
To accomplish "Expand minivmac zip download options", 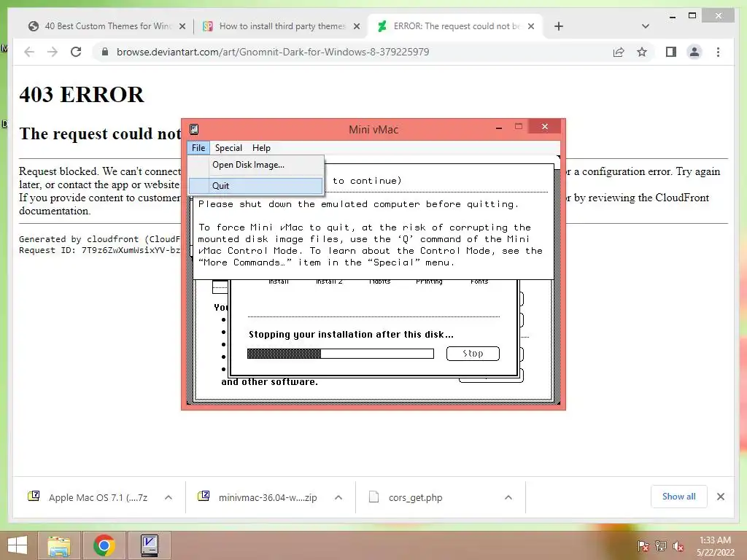I will (x=338, y=497).
